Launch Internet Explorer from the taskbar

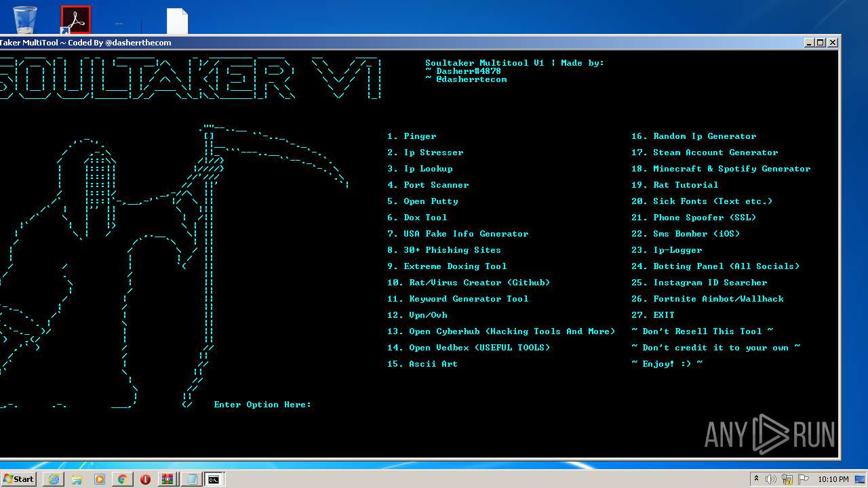point(54,479)
